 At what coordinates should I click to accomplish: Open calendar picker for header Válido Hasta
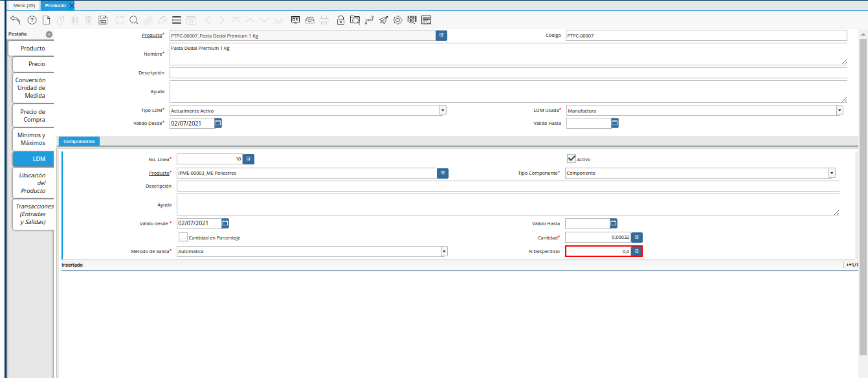[615, 122]
